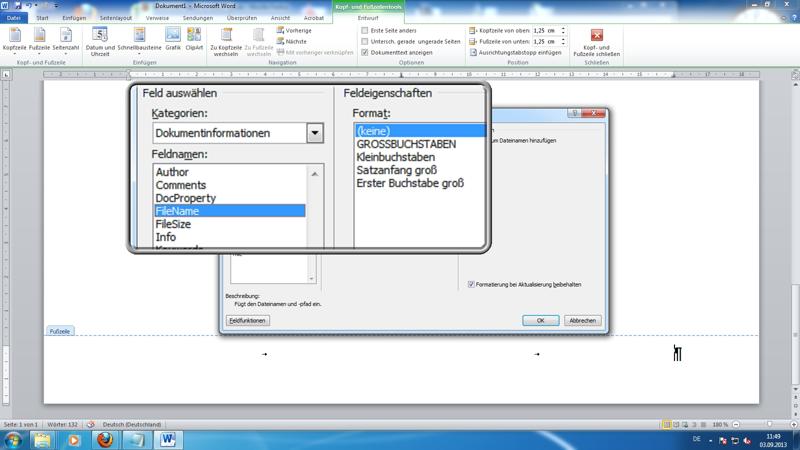Undo the last action in quick access toolbar

(29, 5)
